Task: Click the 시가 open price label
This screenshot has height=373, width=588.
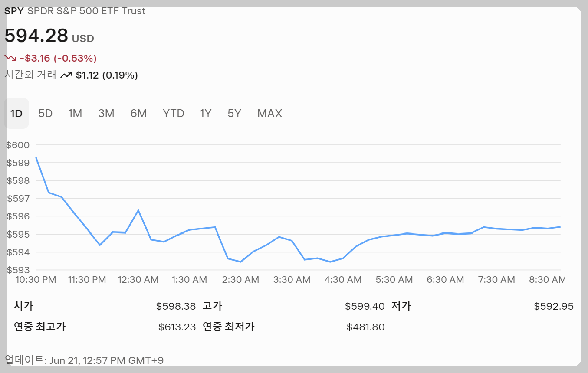Action: point(23,306)
